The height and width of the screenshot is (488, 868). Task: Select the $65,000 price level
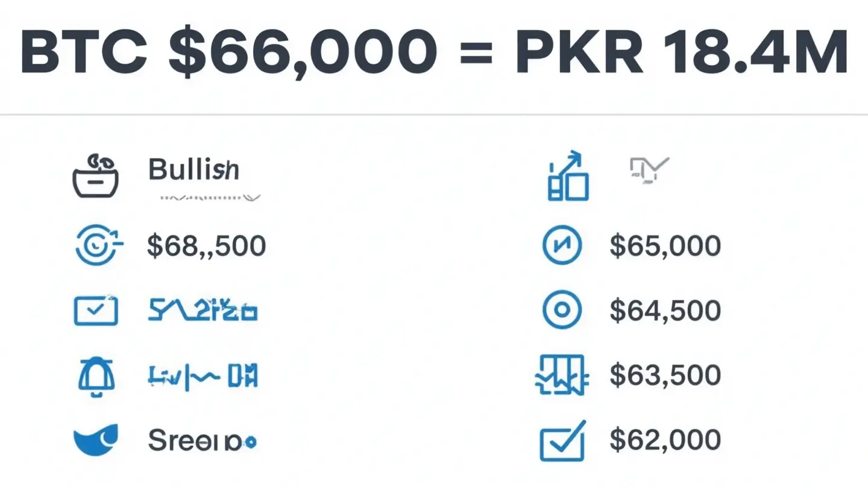tap(665, 246)
